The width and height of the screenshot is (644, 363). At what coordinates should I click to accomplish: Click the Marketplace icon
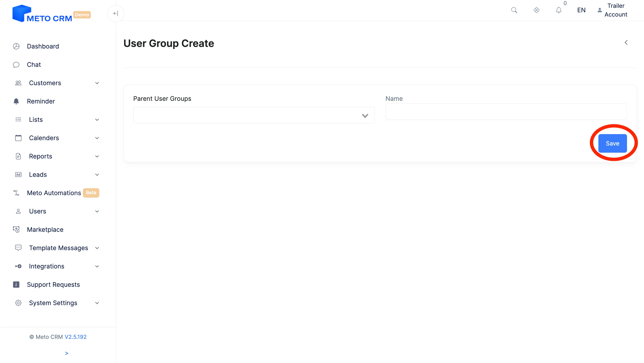pos(16,230)
